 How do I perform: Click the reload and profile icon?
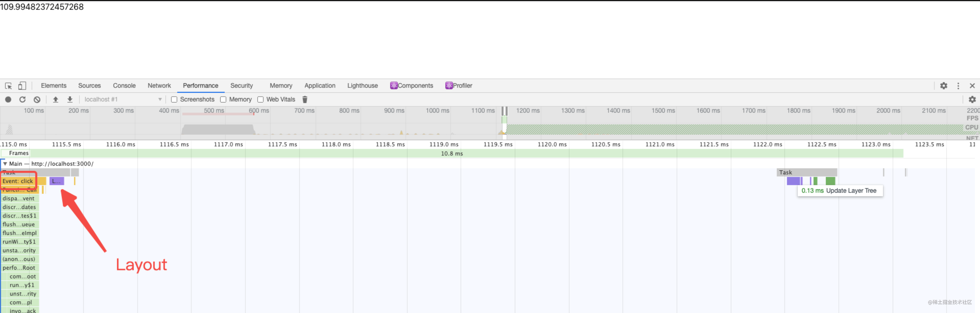pos(22,99)
